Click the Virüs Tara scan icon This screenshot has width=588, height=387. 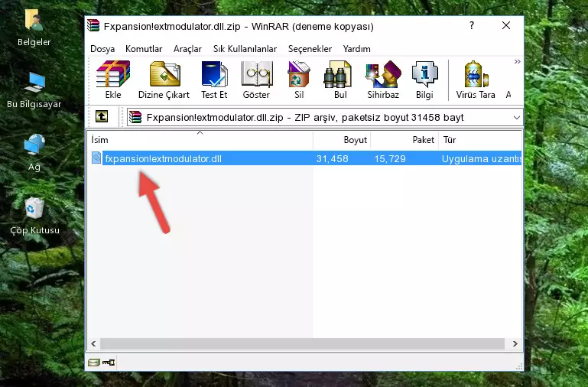[476, 74]
